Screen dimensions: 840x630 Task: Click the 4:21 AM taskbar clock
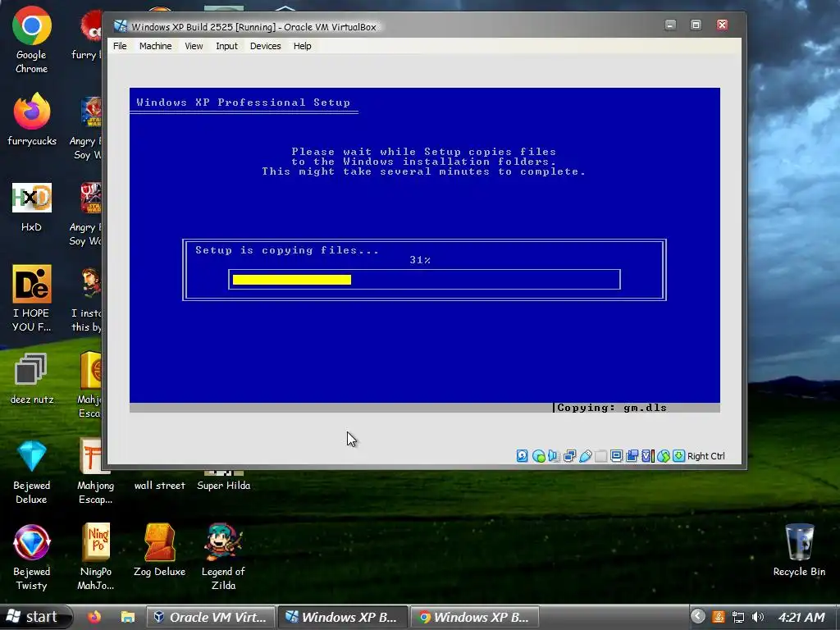point(801,617)
